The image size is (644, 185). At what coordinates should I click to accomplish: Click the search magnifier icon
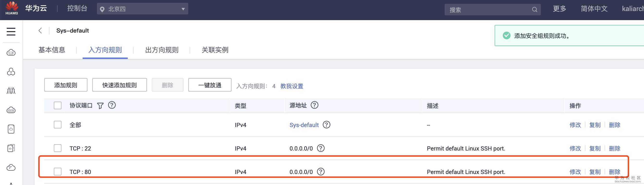(535, 10)
